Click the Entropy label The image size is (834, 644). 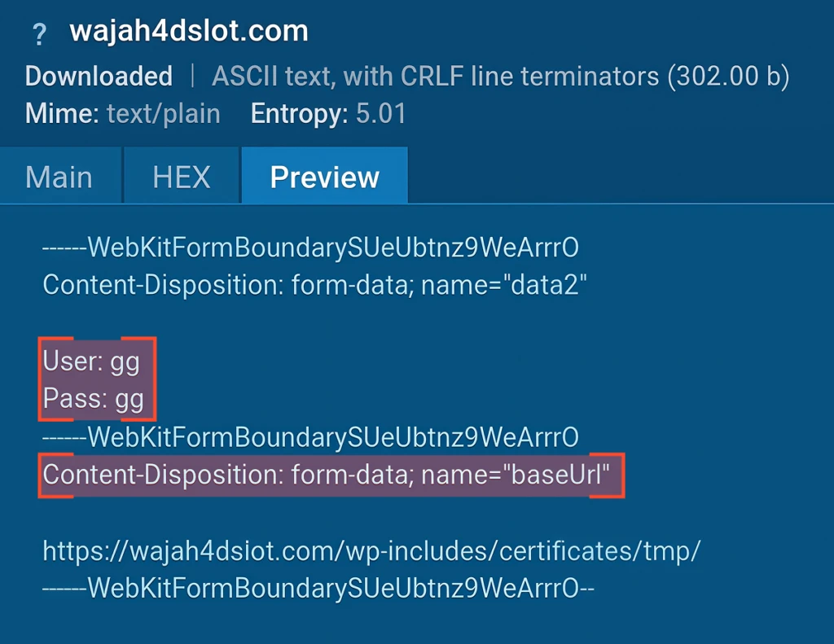click(x=300, y=113)
